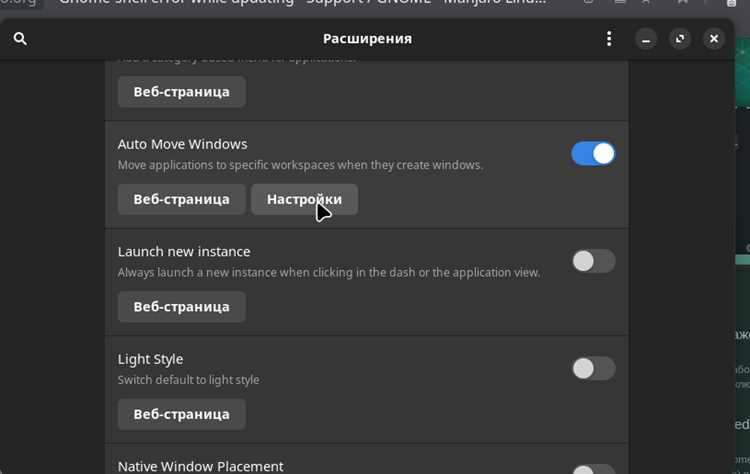Open Light Style web page
The height and width of the screenshot is (474, 750).
[x=182, y=414]
